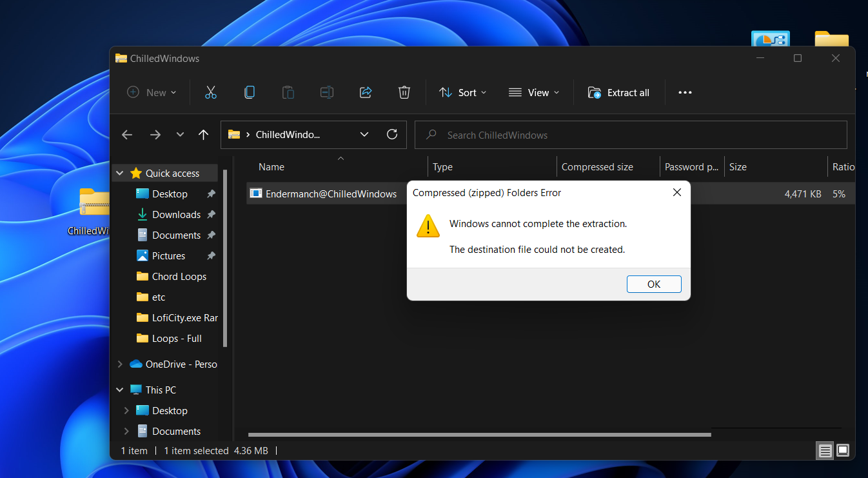This screenshot has width=868, height=478.
Task: Switch to details view icon in status bar
Action: click(825, 450)
